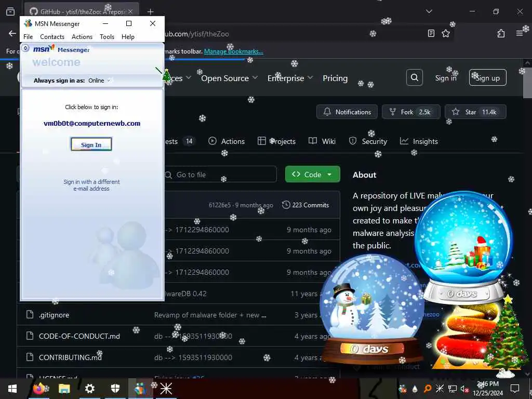Close the GitHub theZoo tab

[130, 11]
